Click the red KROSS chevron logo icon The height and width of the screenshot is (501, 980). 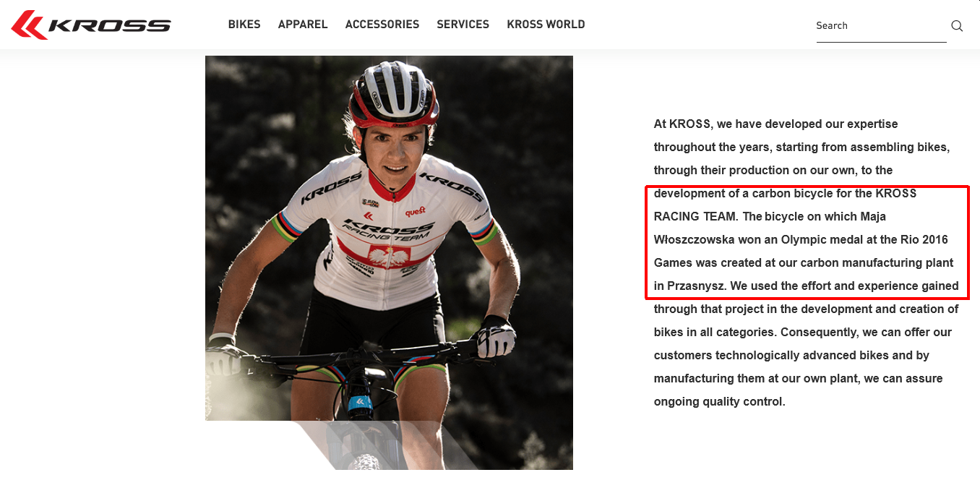[30, 25]
